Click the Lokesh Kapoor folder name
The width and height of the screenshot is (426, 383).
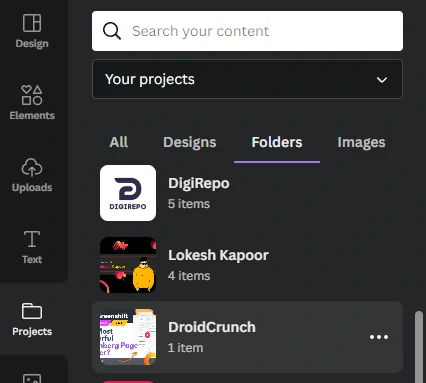(x=218, y=255)
